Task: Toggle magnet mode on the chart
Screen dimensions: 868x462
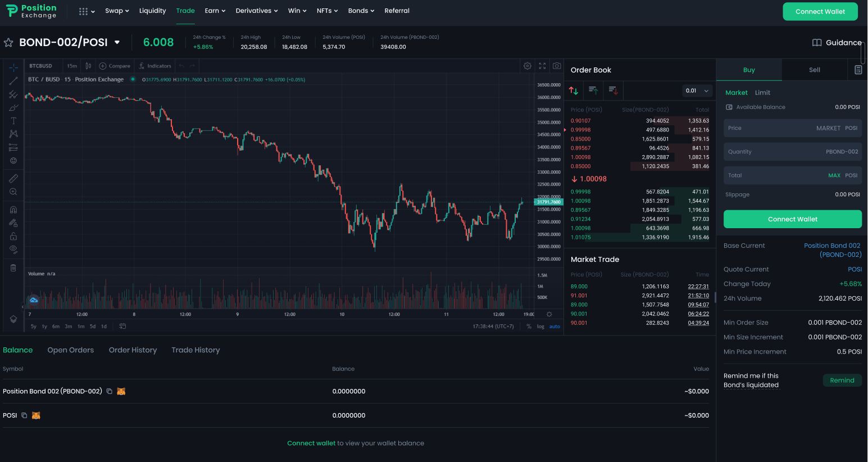Action: [x=13, y=210]
